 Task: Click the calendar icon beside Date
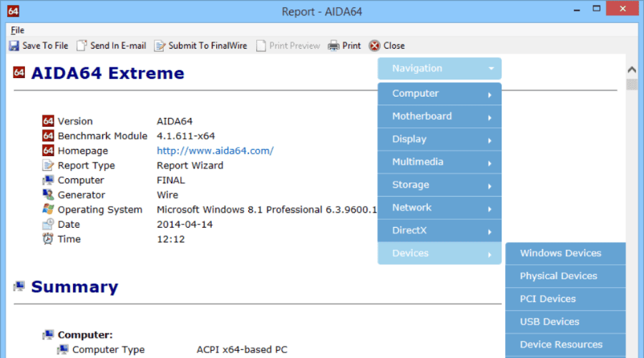48,224
